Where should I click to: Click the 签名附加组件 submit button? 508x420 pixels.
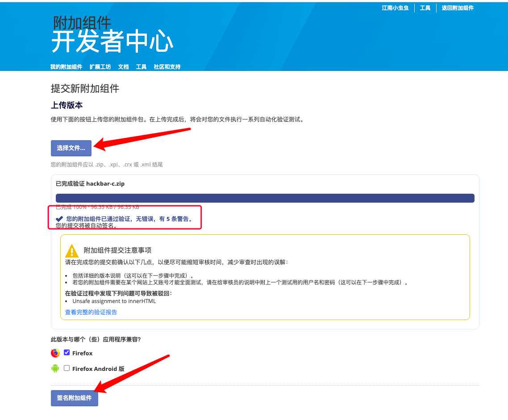[x=74, y=398]
